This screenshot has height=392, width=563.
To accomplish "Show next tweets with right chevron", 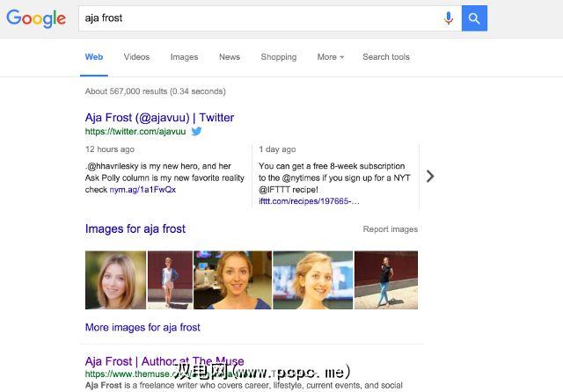I will [430, 176].
